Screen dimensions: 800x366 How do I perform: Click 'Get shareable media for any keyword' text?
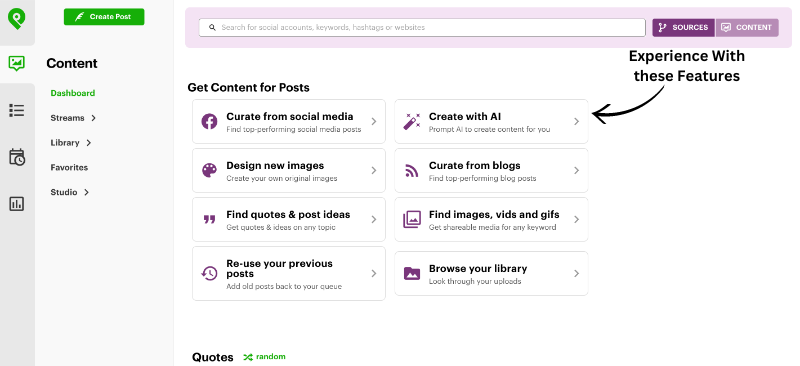[492, 228]
